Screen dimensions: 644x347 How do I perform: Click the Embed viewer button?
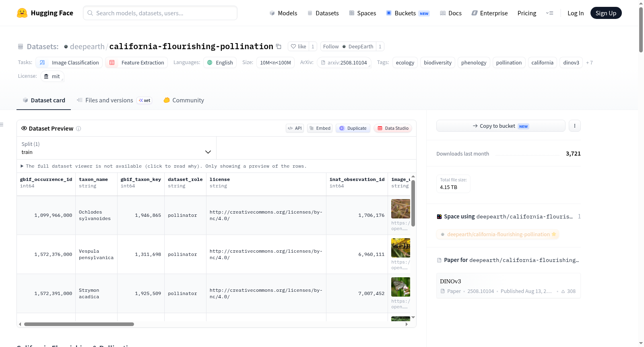click(x=320, y=128)
